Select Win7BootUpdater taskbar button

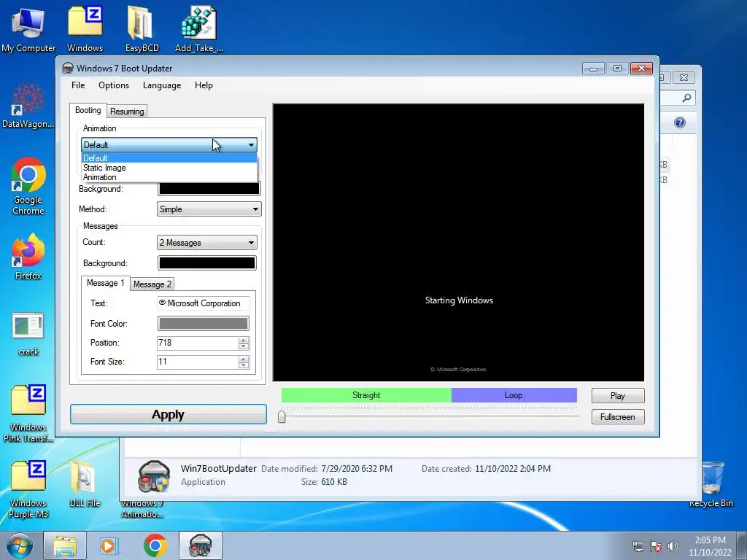pyautogui.click(x=200, y=545)
